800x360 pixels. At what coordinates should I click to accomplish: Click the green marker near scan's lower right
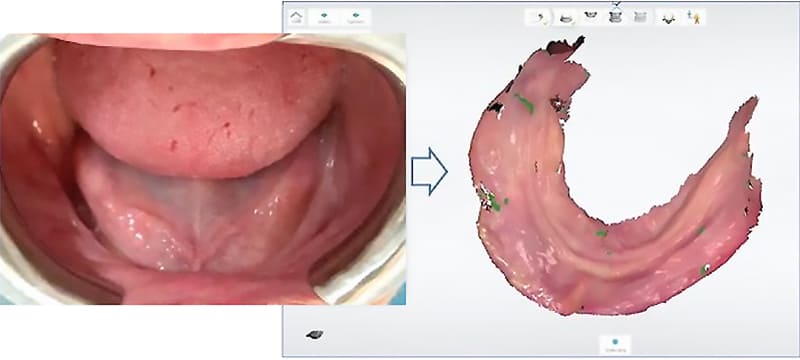click(705, 269)
